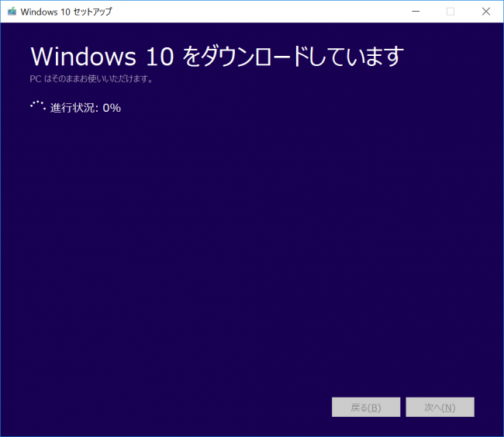Click the 'Windows 10 セットアップ' title bar text
The width and height of the screenshot is (504, 437).
point(66,12)
